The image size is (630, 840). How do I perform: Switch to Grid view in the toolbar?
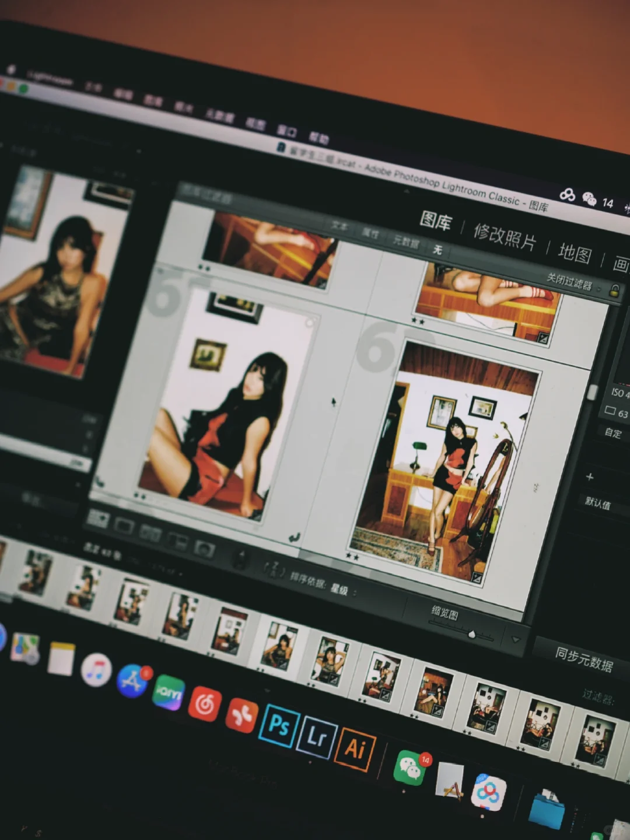click(97, 518)
